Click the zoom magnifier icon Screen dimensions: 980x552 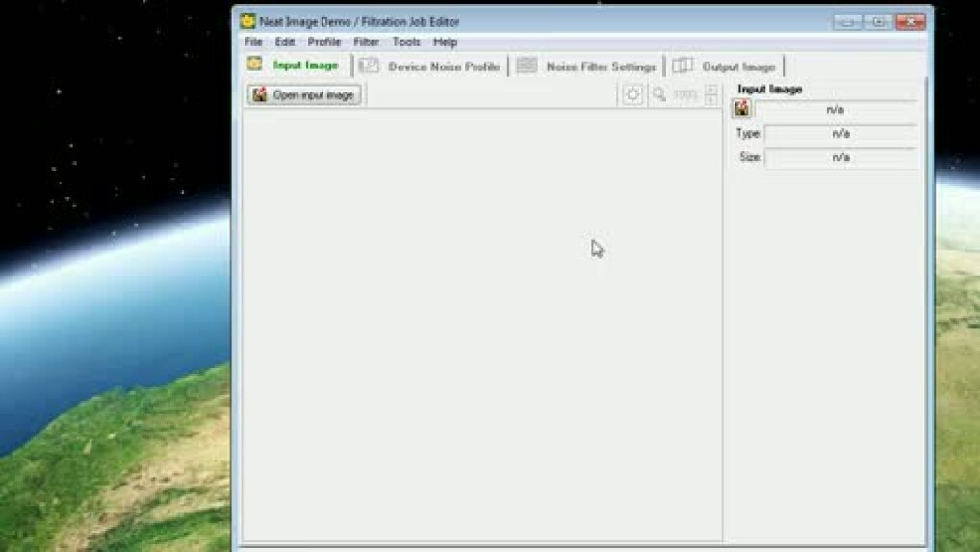(x=659, y=94)
